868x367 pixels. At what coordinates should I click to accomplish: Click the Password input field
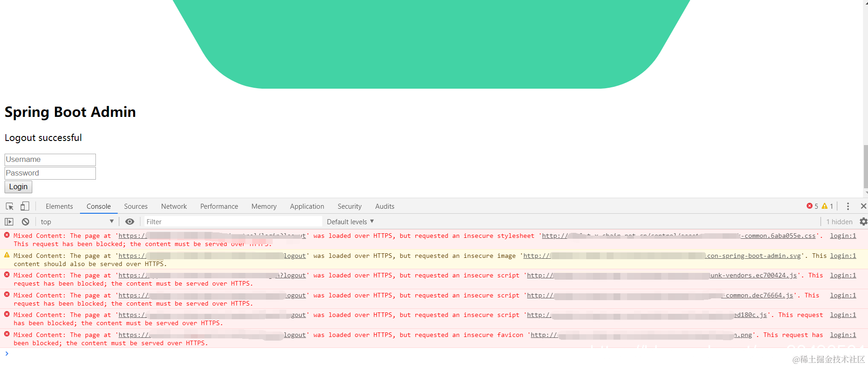(50, 173)
